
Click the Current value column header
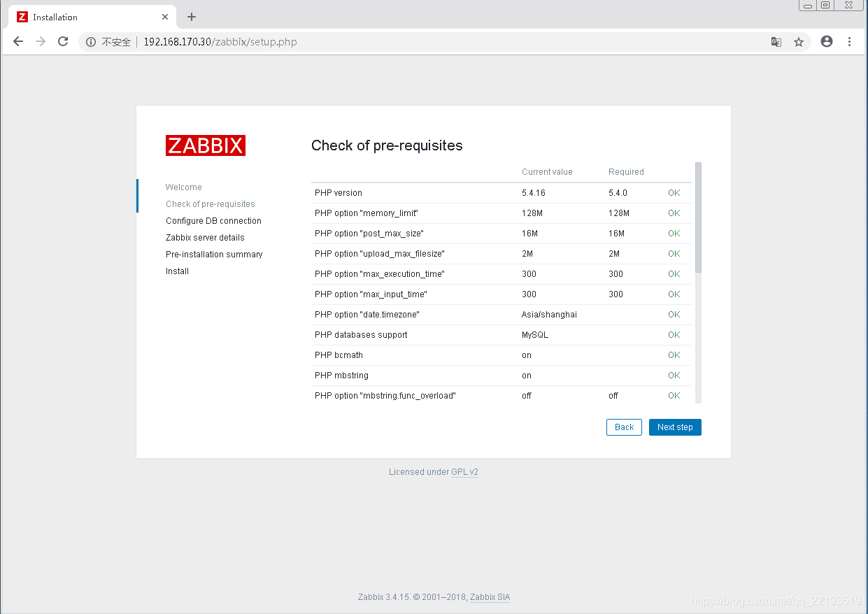547,172
